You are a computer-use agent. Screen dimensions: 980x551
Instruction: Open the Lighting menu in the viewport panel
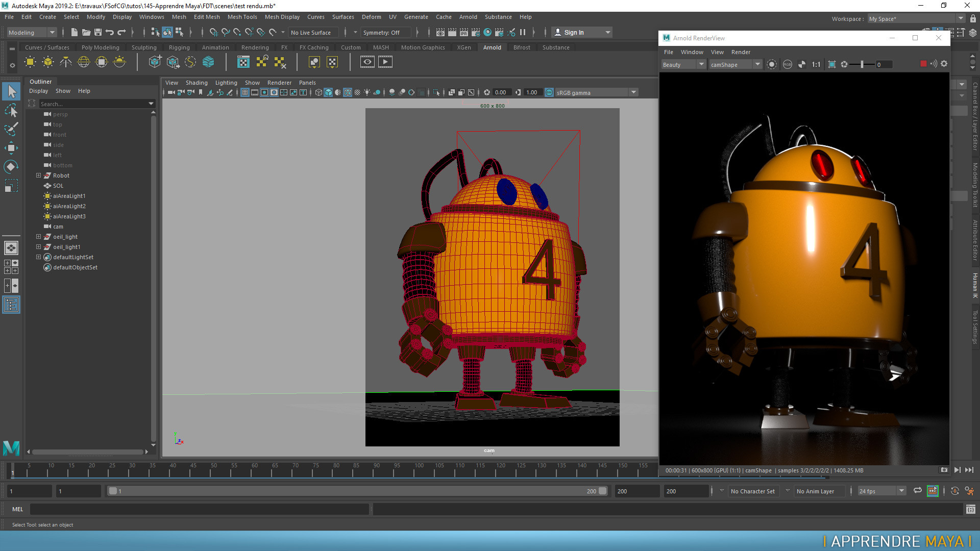click(x=226, y=83)
